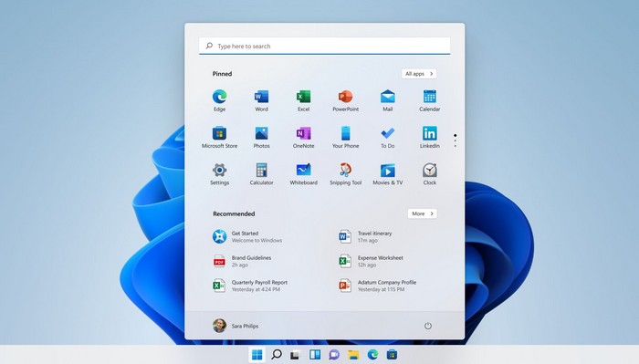Open Whiteboard app

pyautogui.click(x=303, y=174)
